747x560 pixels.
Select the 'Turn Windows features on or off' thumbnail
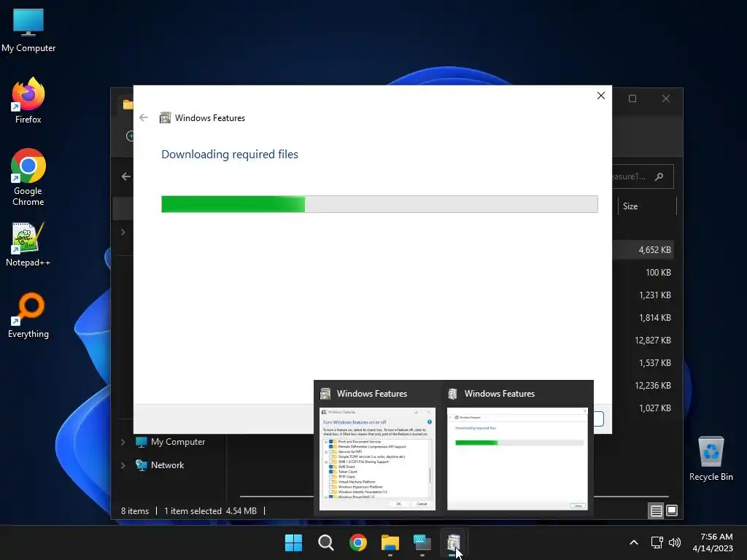point(377,459)
